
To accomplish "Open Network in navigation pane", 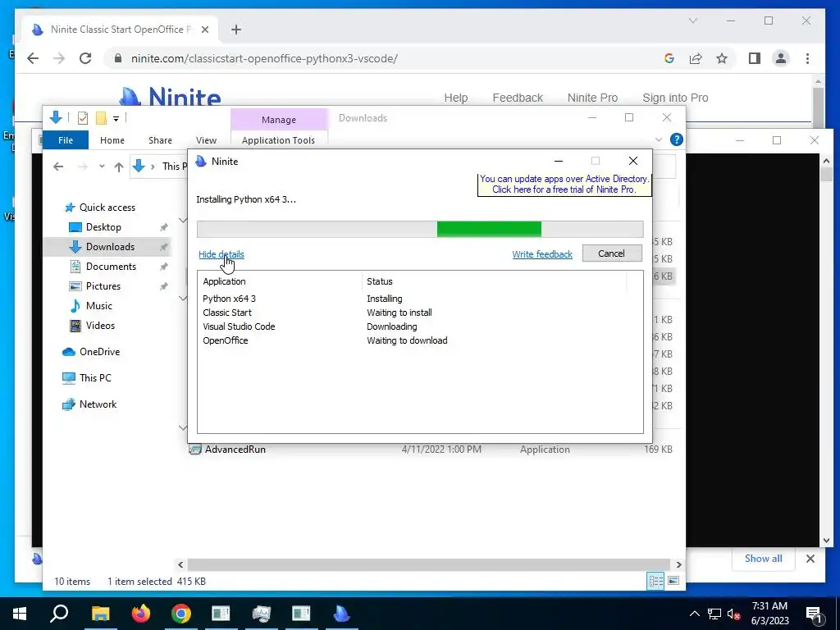I will (x=98, y=404).
